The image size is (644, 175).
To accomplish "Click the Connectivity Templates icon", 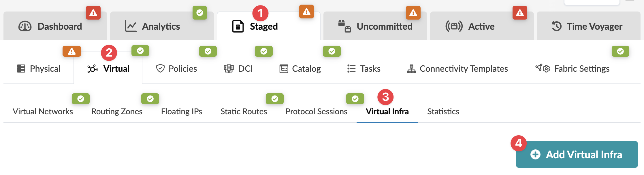I will pos(411,69).
